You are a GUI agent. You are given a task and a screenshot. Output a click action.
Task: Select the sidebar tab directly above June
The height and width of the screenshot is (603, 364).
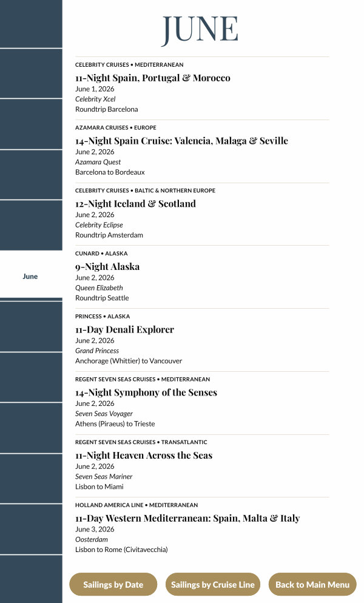pyautogui.click(x=30, y=225)
